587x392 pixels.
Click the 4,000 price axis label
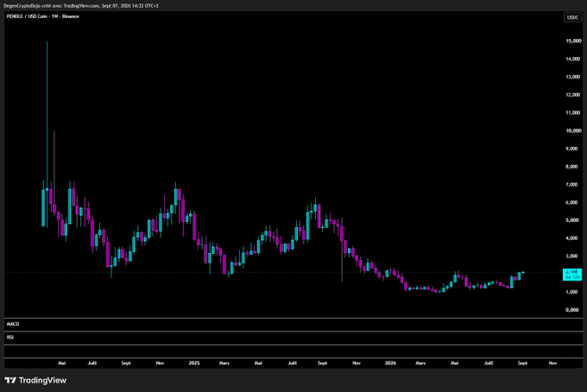point(573,238)
